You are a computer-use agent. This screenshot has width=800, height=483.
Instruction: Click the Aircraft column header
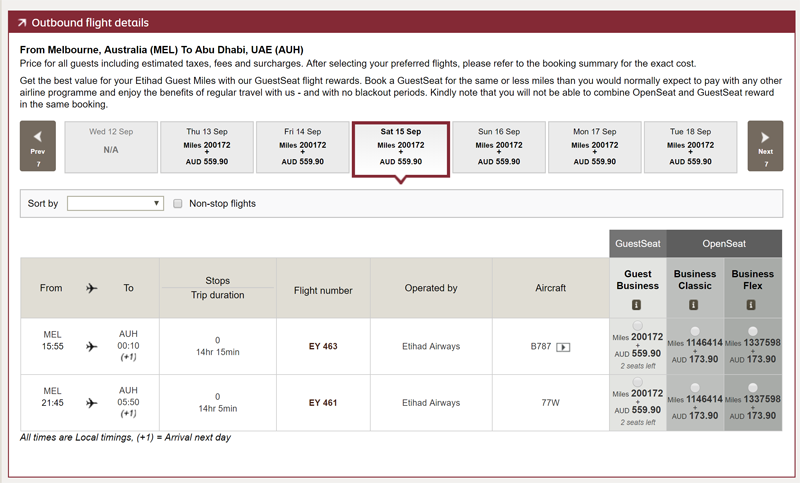tap(551, 288)
